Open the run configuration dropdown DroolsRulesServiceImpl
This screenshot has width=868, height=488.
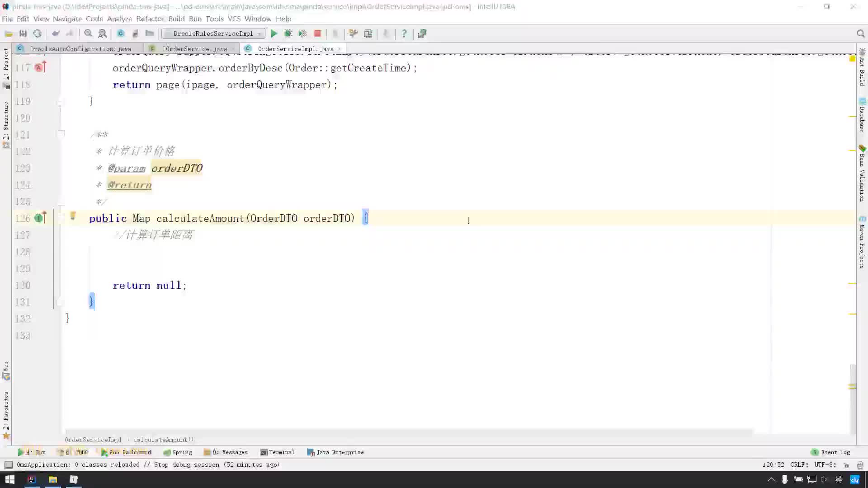[214, 33]
